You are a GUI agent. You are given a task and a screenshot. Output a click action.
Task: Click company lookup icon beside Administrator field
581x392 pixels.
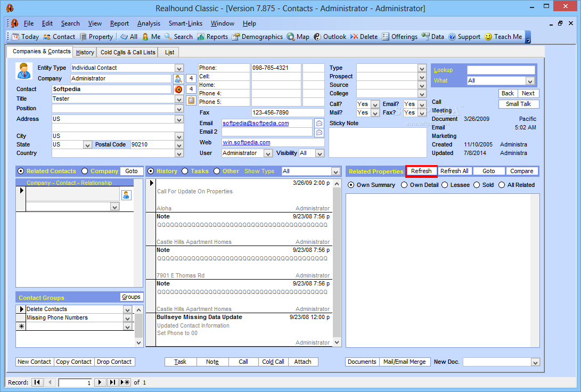(x=178, y=78)
